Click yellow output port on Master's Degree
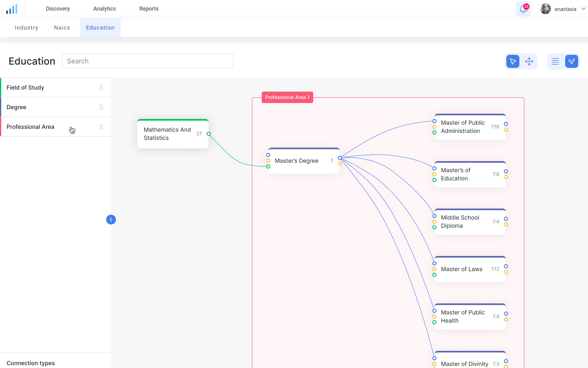The image size is (588, 368). (340, 164)
